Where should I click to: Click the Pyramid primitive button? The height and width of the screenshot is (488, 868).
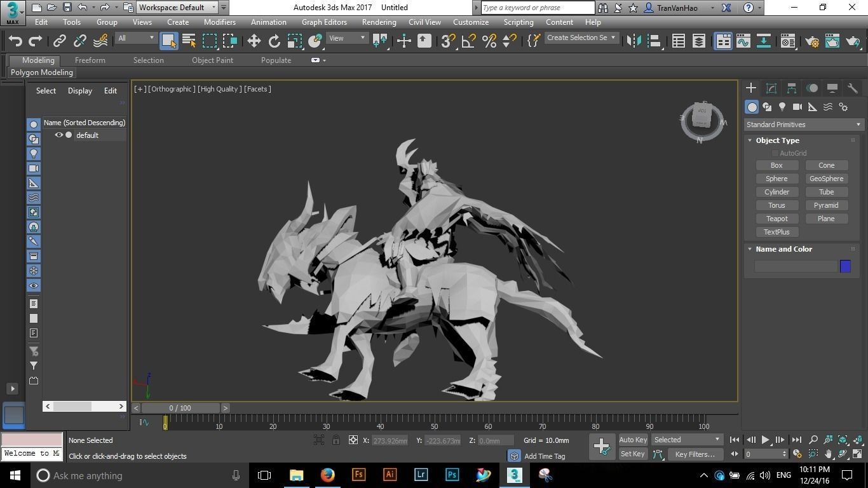[826, 205]
